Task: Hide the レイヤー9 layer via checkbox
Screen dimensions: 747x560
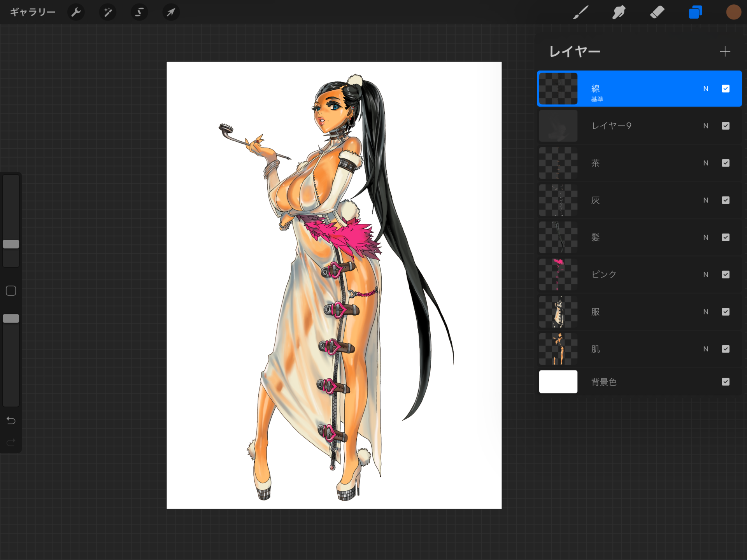Action: pos(726,126)
